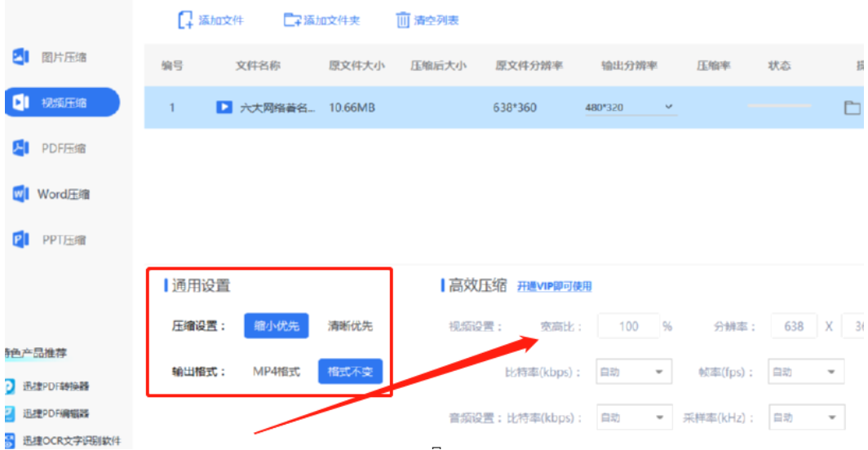Click the 压缩后大小 column header
This screenshot has width=868, height=450.
[438, 65]
